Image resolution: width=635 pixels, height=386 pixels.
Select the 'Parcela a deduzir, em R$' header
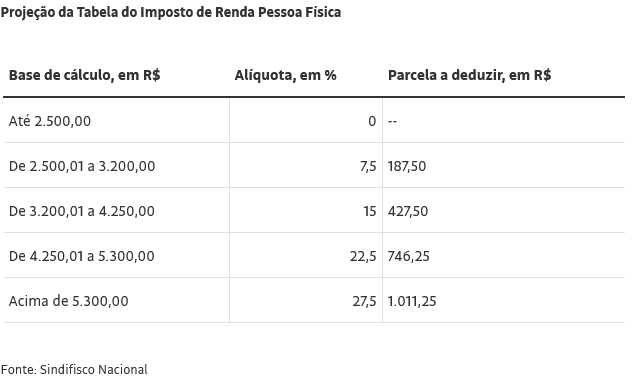469,75
